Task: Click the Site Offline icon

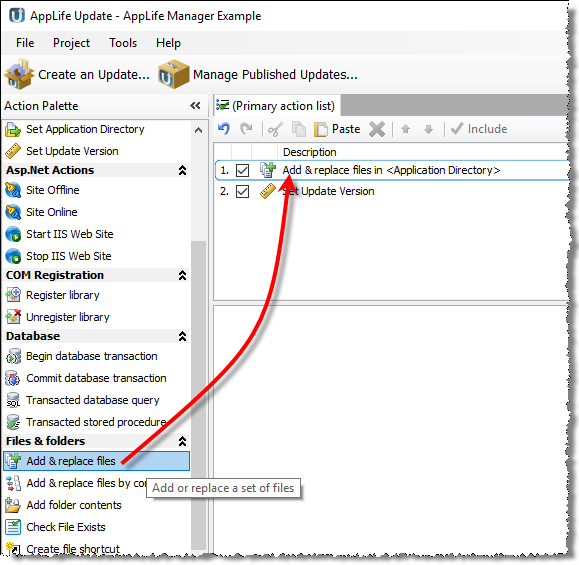Action: [13, 190]
